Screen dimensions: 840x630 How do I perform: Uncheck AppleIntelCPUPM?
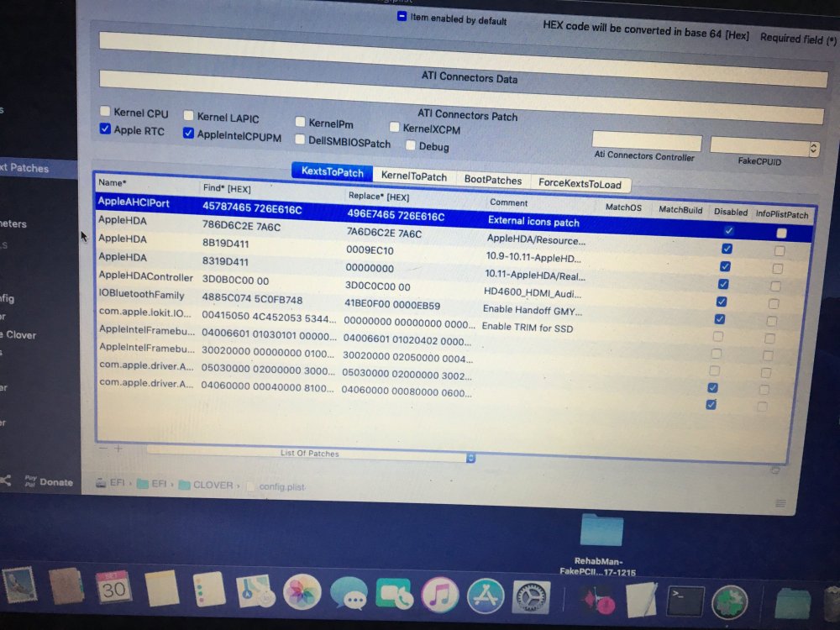pos(188,133)
